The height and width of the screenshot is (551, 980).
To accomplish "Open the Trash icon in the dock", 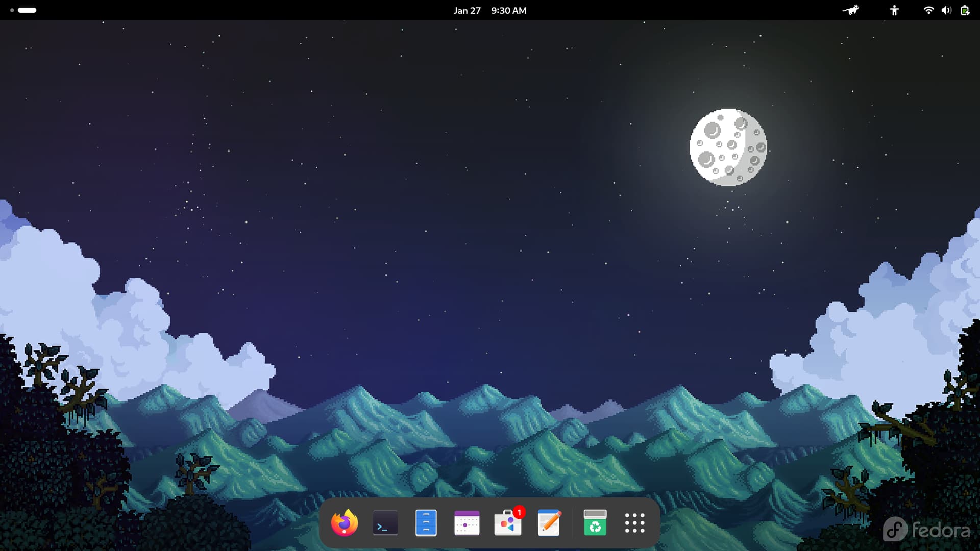I will (595, 523).
